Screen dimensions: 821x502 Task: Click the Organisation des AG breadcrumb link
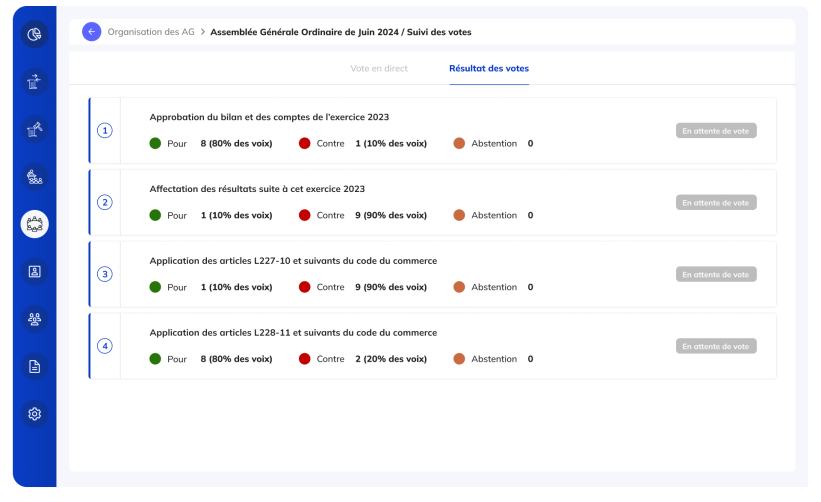click(150, 32)
